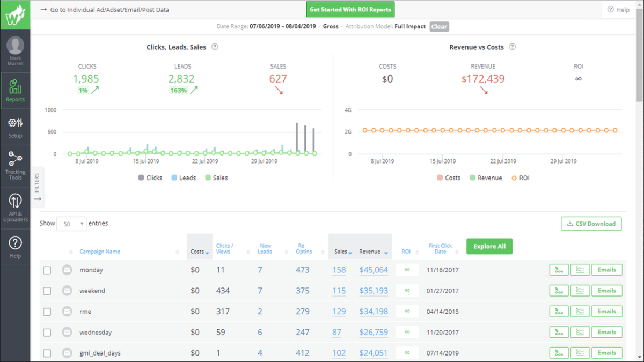Open funnel path icon for gml_deal_days row
This screenshot has height=362, width=644.
pos(559,353)
